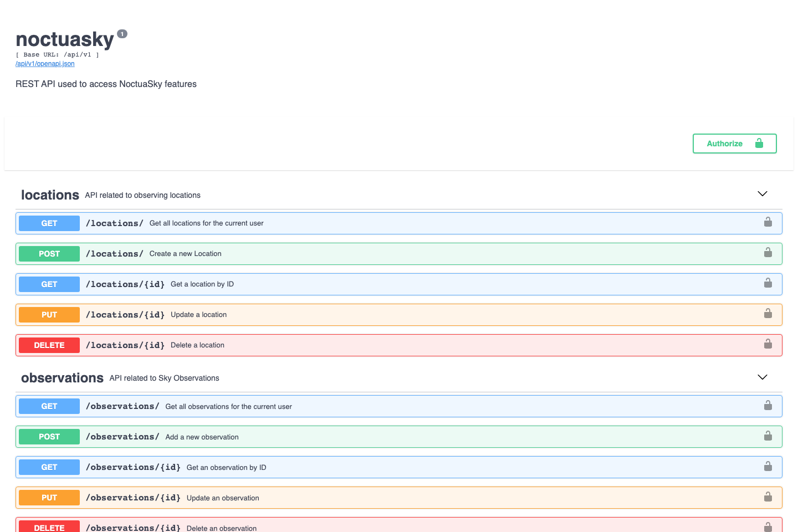Click the Authorize button
The width and height of the screenshot is (798, 532).
pyautogui.click(x=734, y=143)
